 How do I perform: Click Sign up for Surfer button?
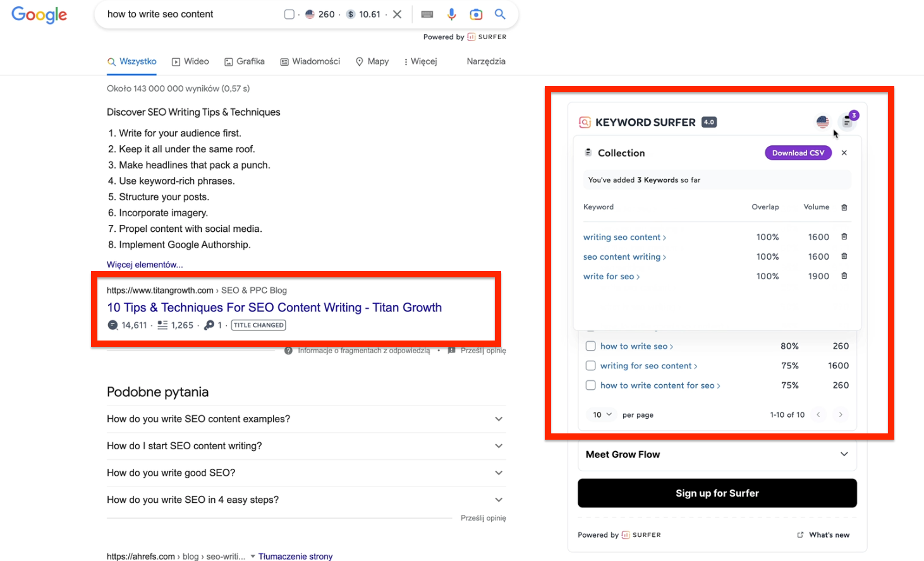pos(717,493)
